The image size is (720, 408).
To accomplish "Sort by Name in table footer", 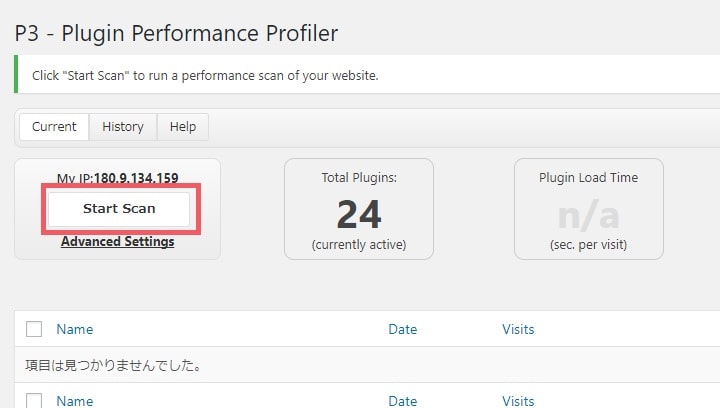I will point(75,401).
